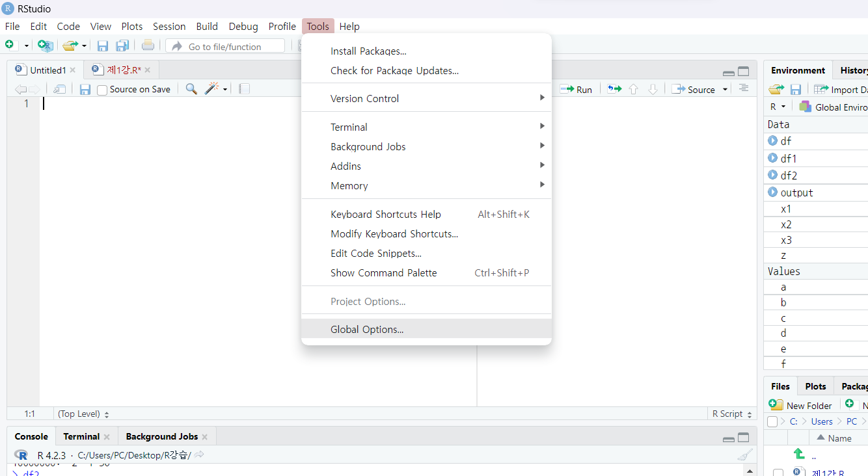Screen dimensions: 868x476
Task: Select Show Command Palette
Action: point(426,273)
